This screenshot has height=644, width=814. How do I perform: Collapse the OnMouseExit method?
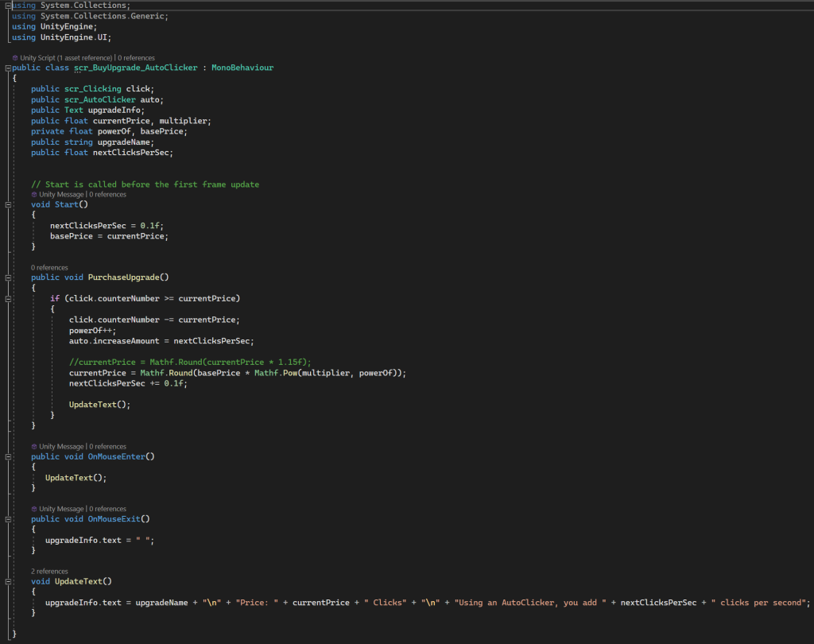(8, 519)
